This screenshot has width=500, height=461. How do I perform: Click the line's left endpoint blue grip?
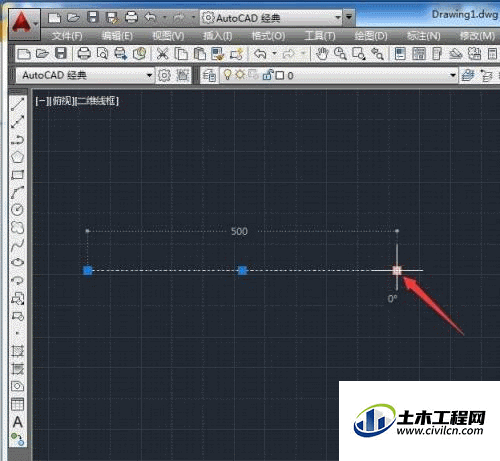87,270
